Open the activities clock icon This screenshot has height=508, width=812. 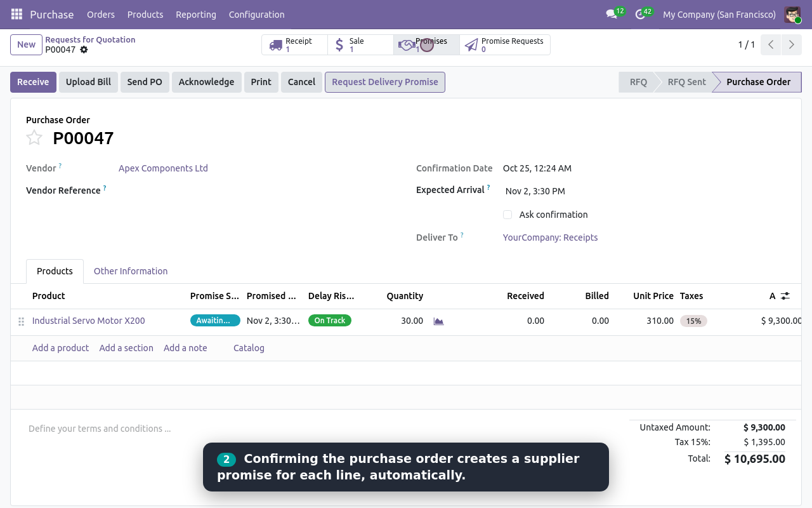coord(640,14)
